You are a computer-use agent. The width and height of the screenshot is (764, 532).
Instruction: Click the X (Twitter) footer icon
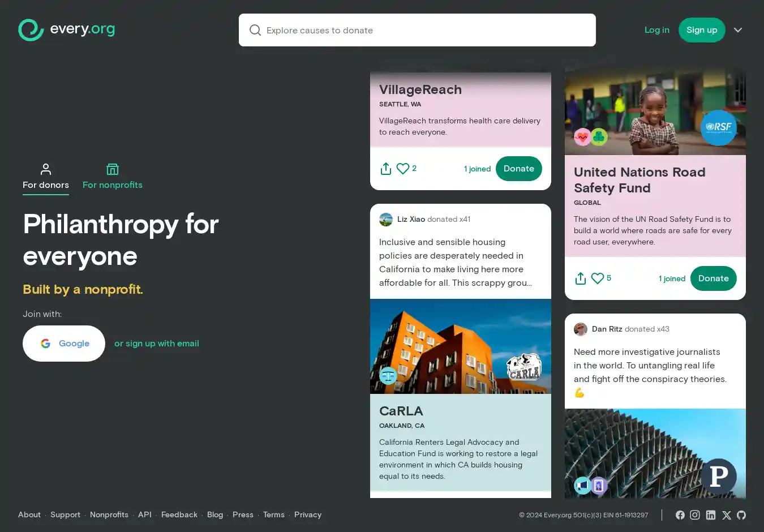tap(726, 515)
